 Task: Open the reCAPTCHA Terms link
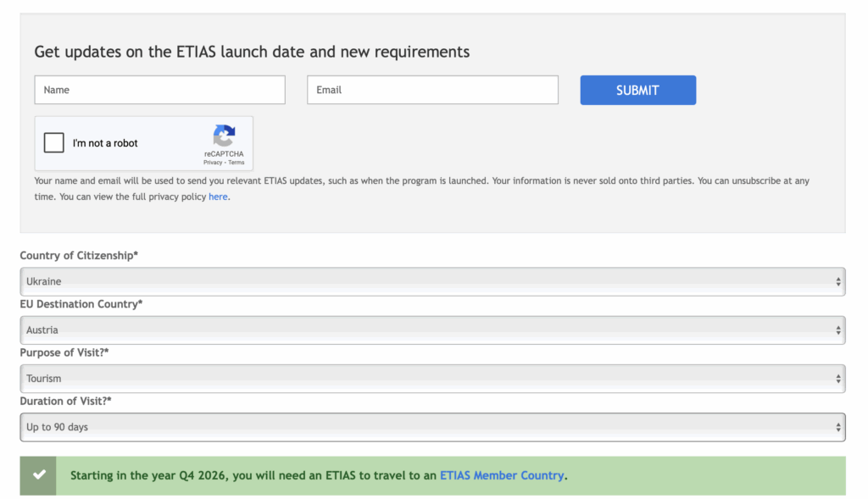(236, 162)
